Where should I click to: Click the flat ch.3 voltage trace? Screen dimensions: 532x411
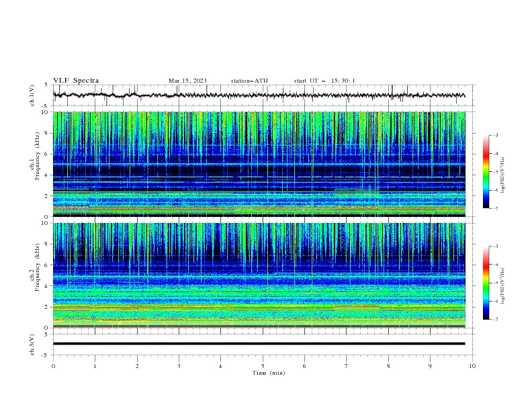pos(259,344)
